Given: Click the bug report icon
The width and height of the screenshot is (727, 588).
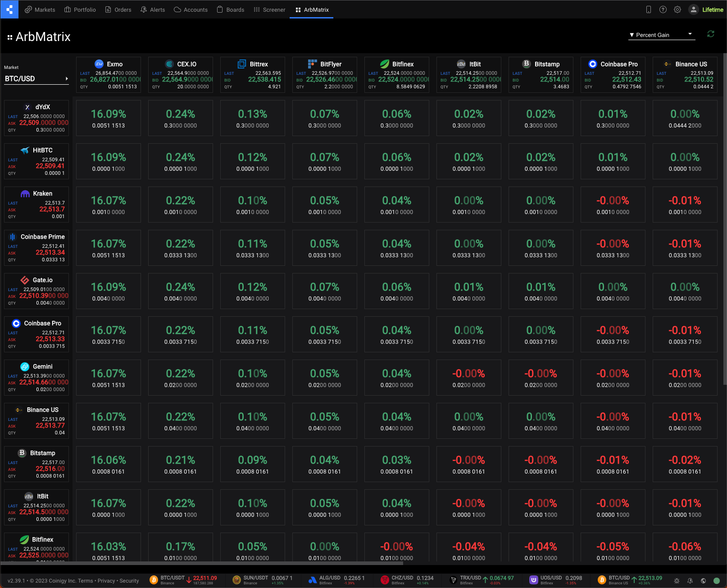Looking at the screenshot, I should pyautogui.click(x=677, y=581).
